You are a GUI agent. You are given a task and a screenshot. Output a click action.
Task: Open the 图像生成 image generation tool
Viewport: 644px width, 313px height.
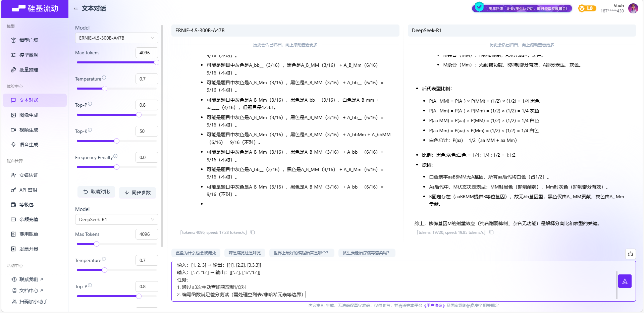click(x=29, y=115)
